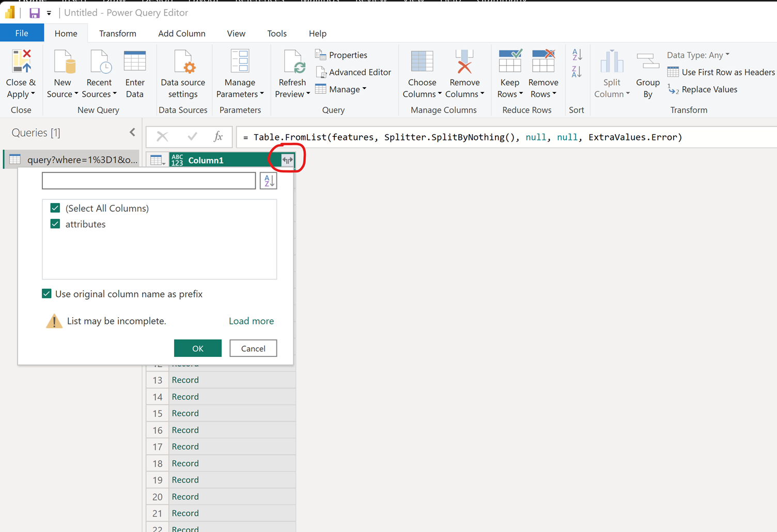Open the Quick Access Toolbar dropdown arrow
Image resolution: width=777 pixels, height=532 pixels.
tap(49, 13)
